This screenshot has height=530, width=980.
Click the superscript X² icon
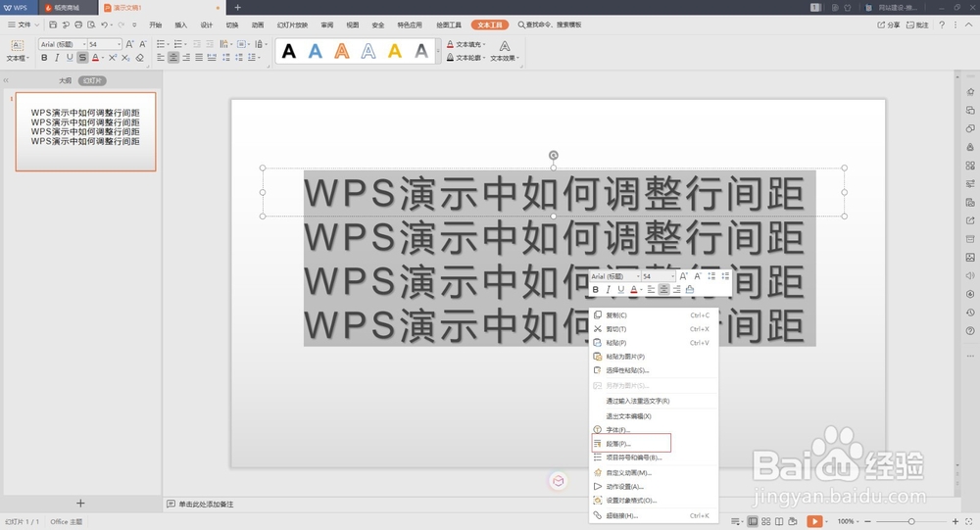coord(113,58)
